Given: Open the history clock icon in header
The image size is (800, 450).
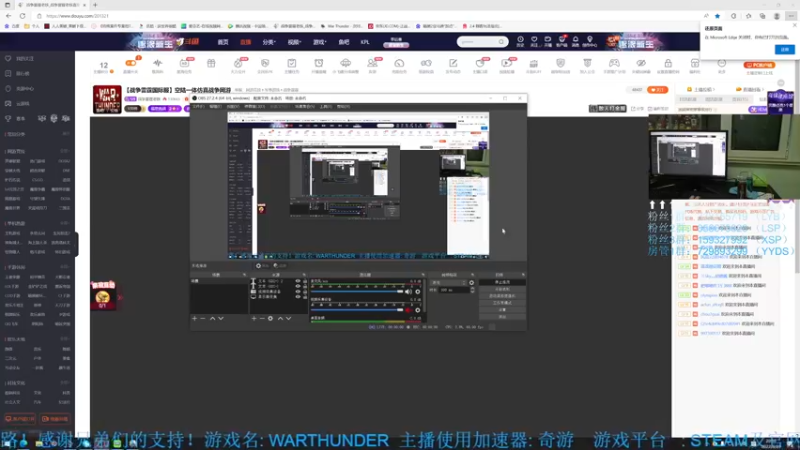Looking at the screenshot, I should point(520,41).
